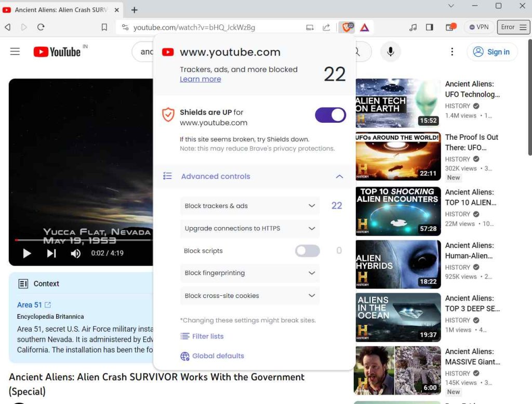
Task: Click the VPN button in toolbar
Action: 478,27
